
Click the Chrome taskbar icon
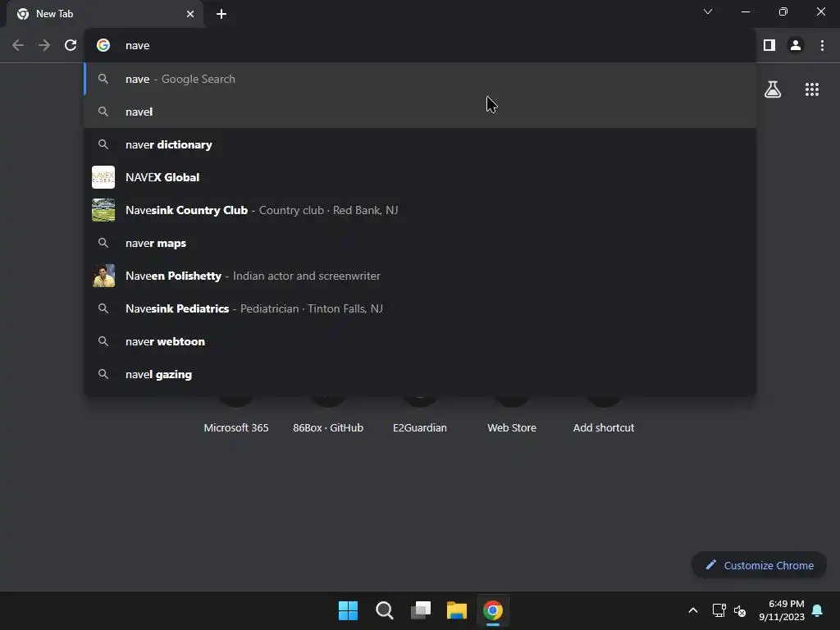click(493, 610)
